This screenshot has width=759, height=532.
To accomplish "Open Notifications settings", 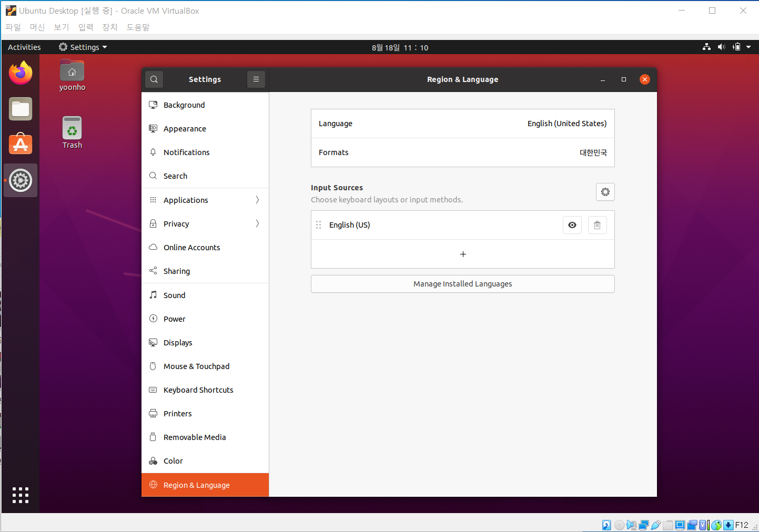I will [x=205, y=152].
